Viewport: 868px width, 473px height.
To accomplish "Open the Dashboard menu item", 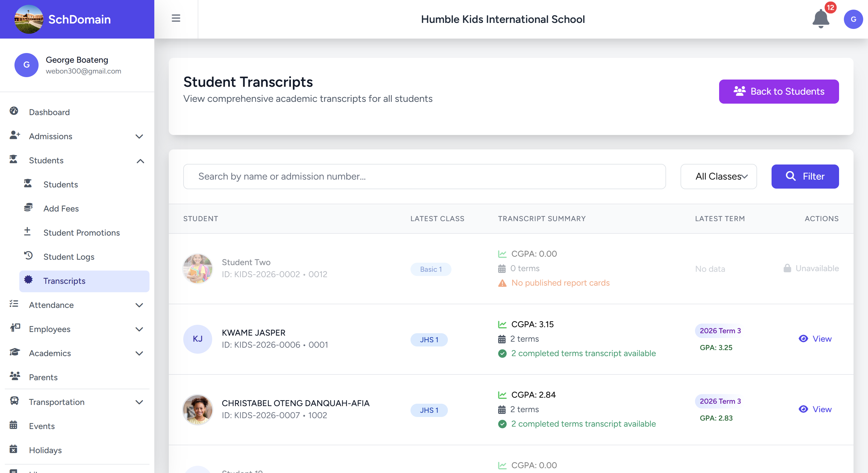I will click(77, 112).
